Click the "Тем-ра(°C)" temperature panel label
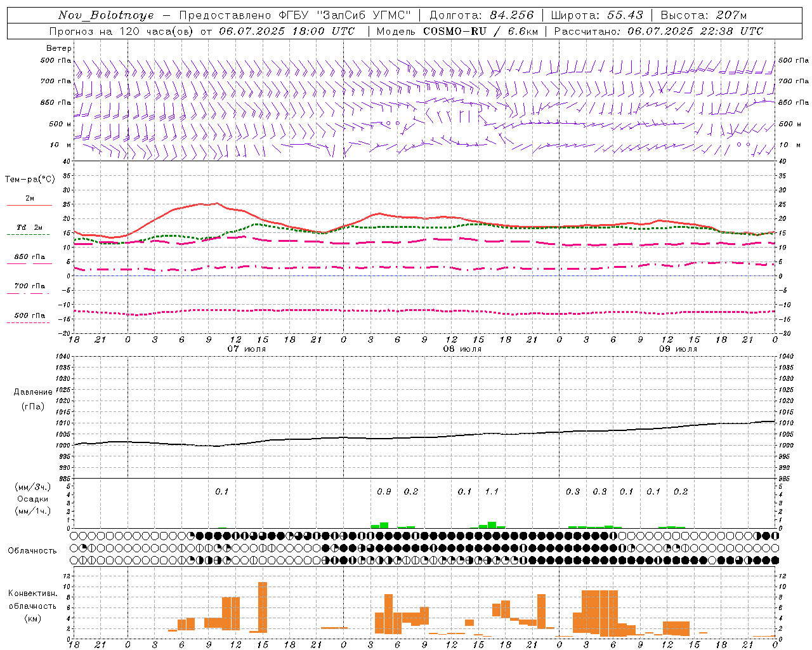The width and height of the screenshot is (812, 650). [30, 180]
